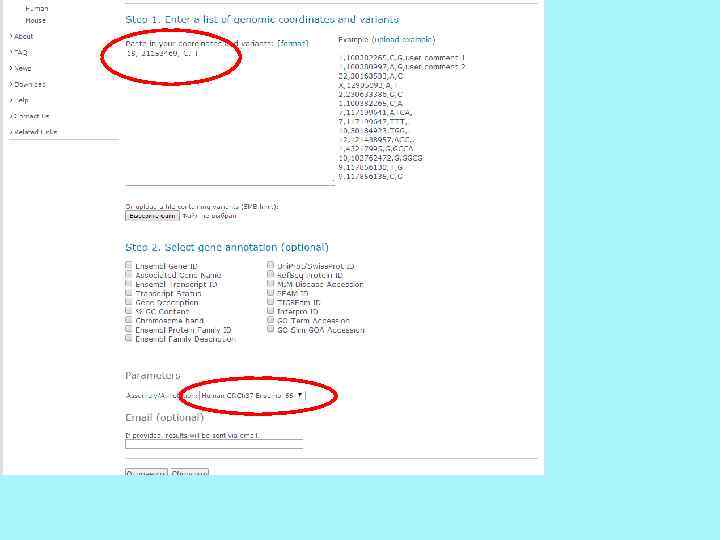Open the FAQ sidebar item

21,52
